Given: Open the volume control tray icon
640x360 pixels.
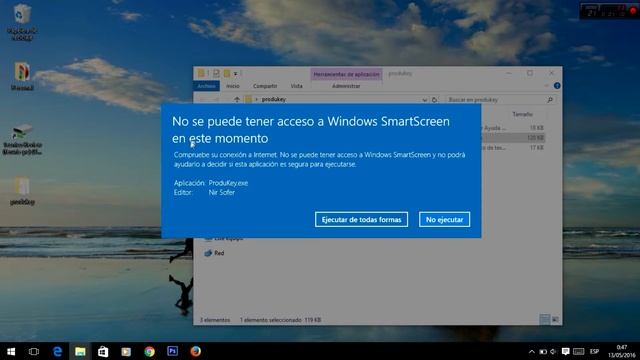Looking at the screenshot, I should (554, 351).
